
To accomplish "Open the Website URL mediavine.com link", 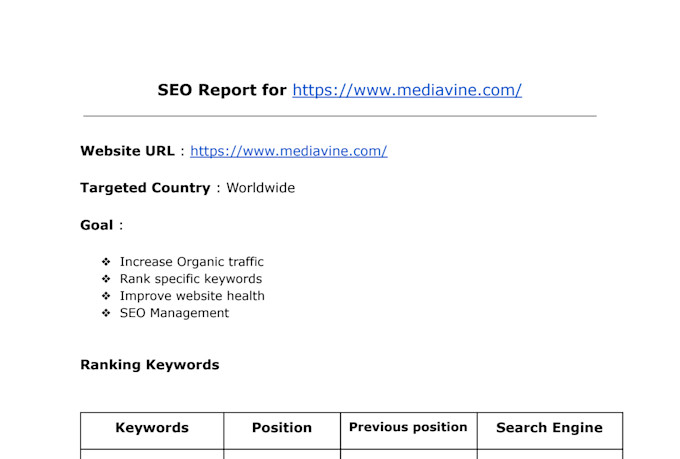I will [288, 151].
